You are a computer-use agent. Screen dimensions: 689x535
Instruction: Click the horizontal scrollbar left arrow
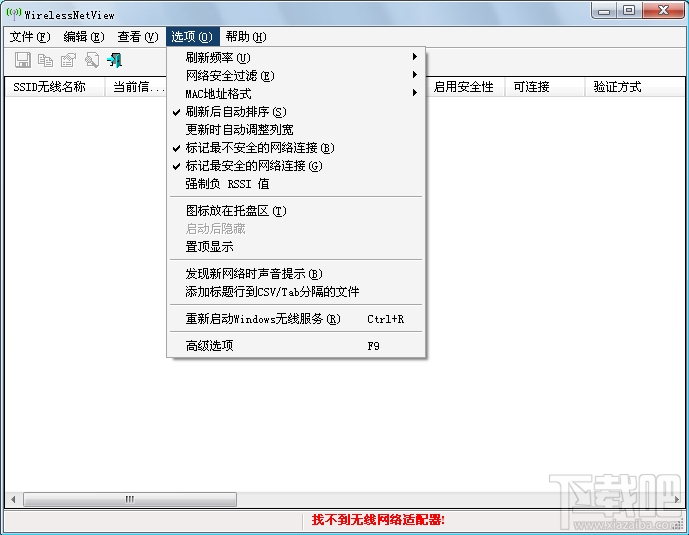pyautogui.click(x=13, y=499)
